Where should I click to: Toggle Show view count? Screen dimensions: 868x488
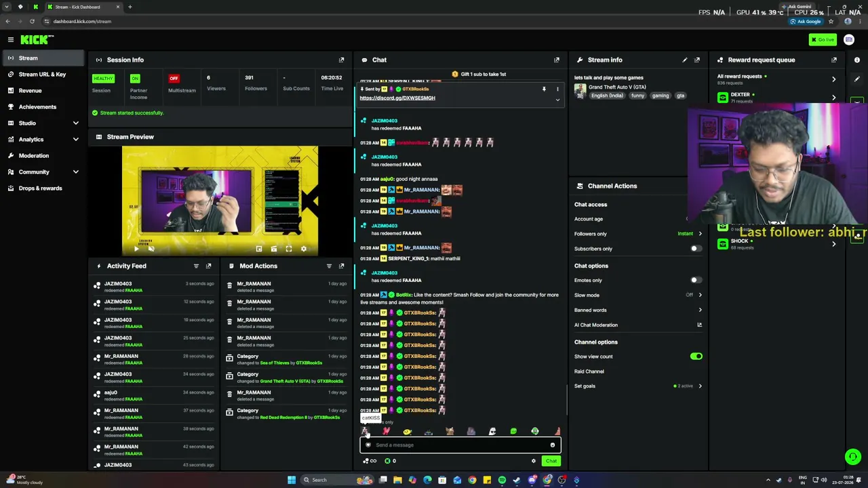[x=696, y=357]
